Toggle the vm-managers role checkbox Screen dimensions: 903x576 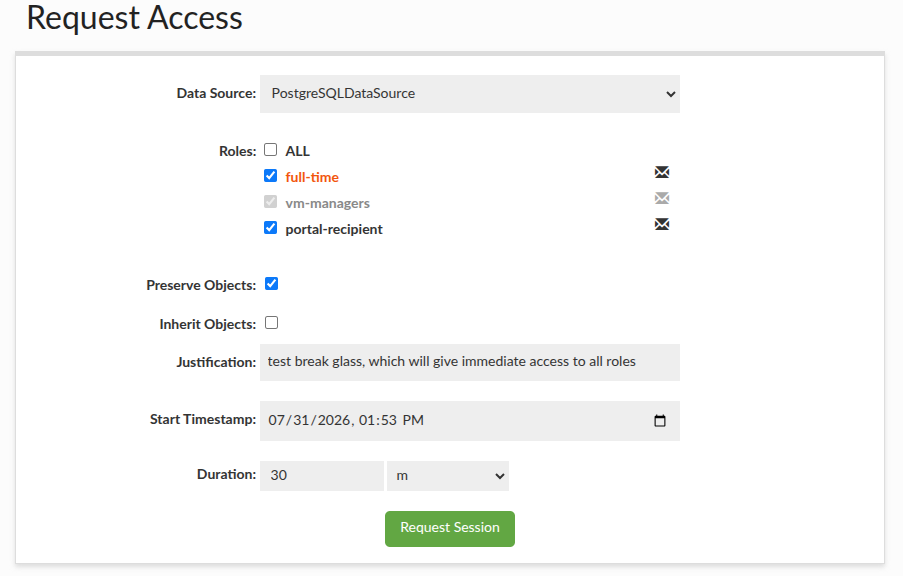pyautogui.click(x=271, y=202)
